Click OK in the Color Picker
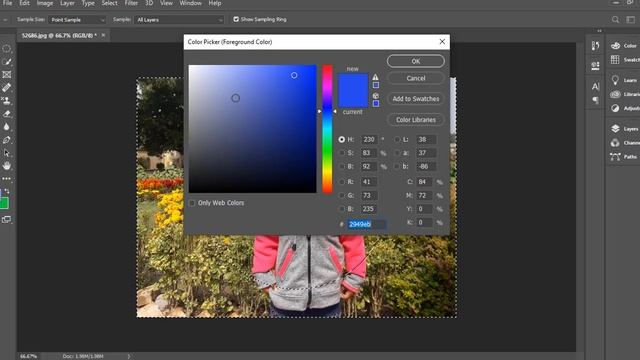 click(416, 61)
